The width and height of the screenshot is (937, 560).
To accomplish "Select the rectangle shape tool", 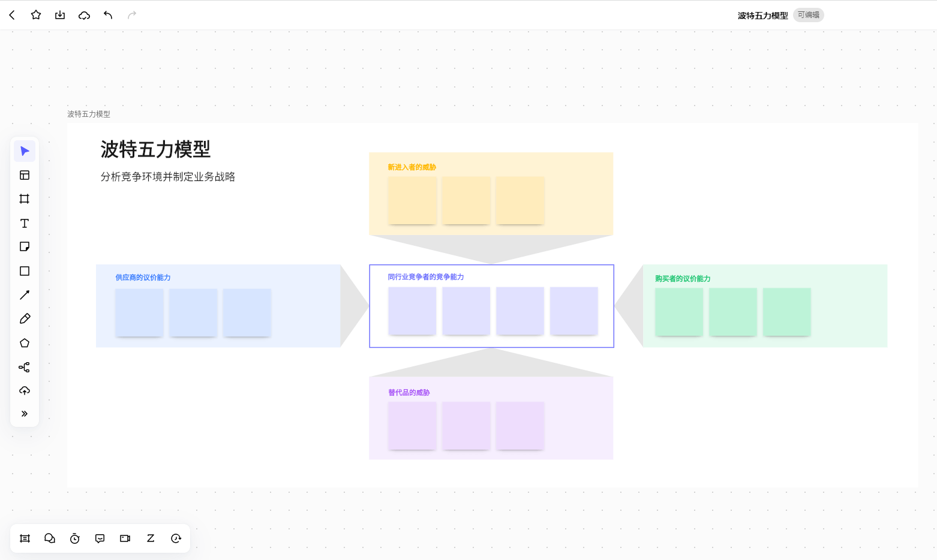I will pos(25,271).
